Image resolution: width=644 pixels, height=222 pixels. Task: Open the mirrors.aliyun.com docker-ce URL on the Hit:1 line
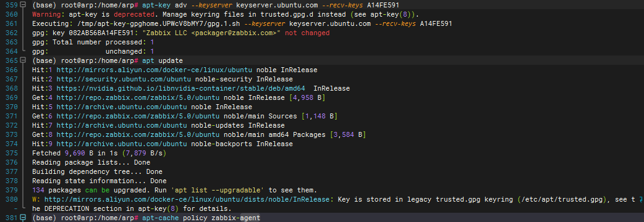click(155, 70)
